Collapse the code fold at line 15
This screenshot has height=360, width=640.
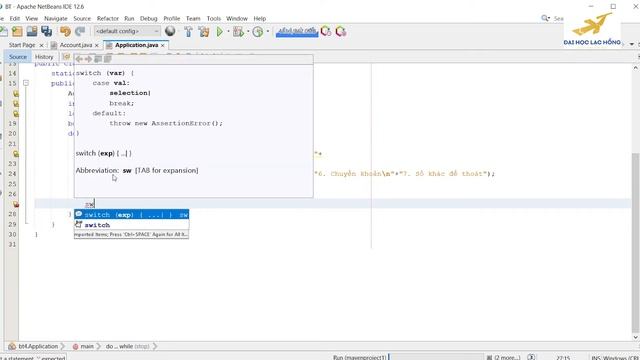pos(26,83)
